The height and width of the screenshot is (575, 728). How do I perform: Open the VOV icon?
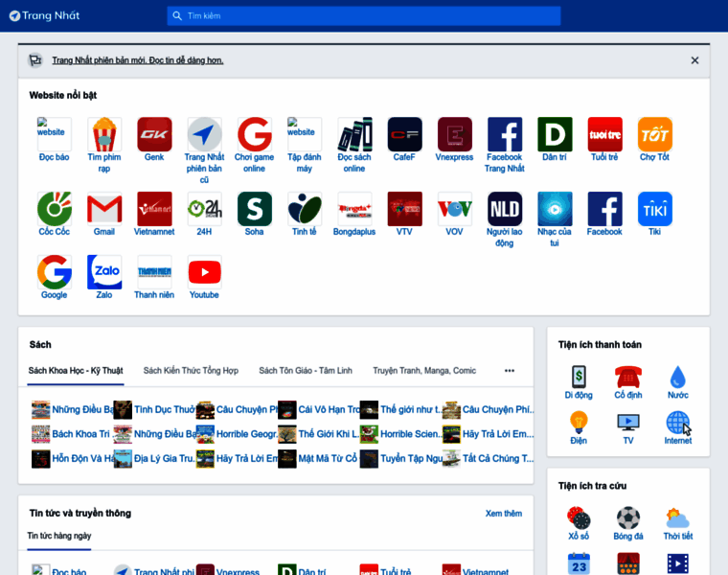point(455,209)
